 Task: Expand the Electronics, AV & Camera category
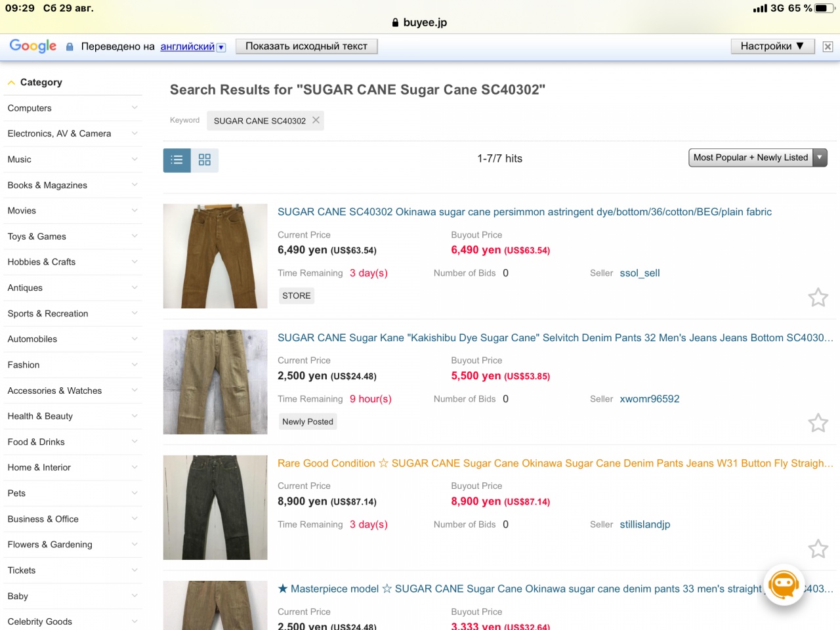point(73,134)
